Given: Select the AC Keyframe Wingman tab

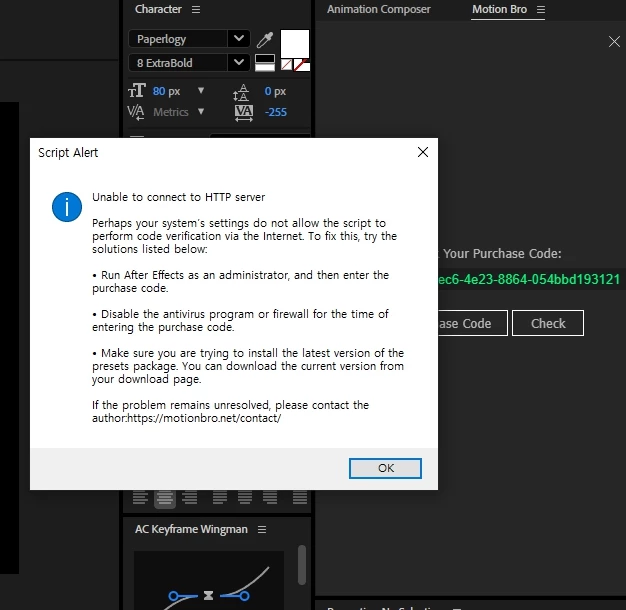Looking at the screenshot, I should pyautogui.click(x=191, y=529).
